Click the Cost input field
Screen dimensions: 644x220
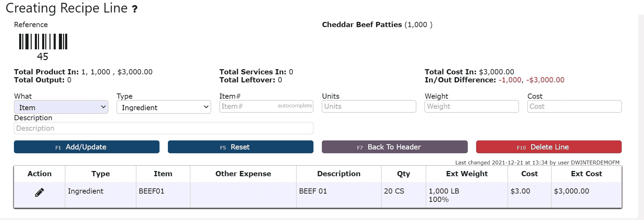(x=574, y=106)
